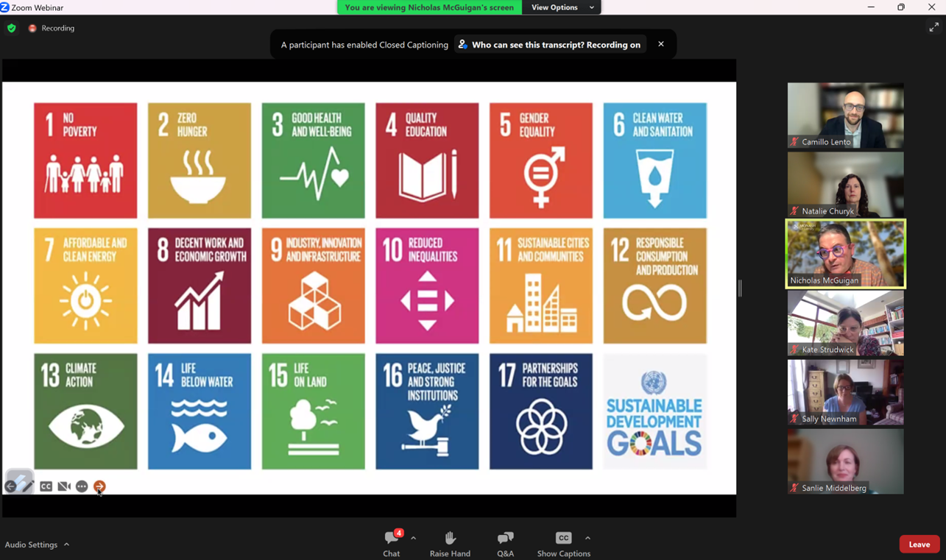Click the slide previous arrow button
The image size is (946, 560).
10,486
